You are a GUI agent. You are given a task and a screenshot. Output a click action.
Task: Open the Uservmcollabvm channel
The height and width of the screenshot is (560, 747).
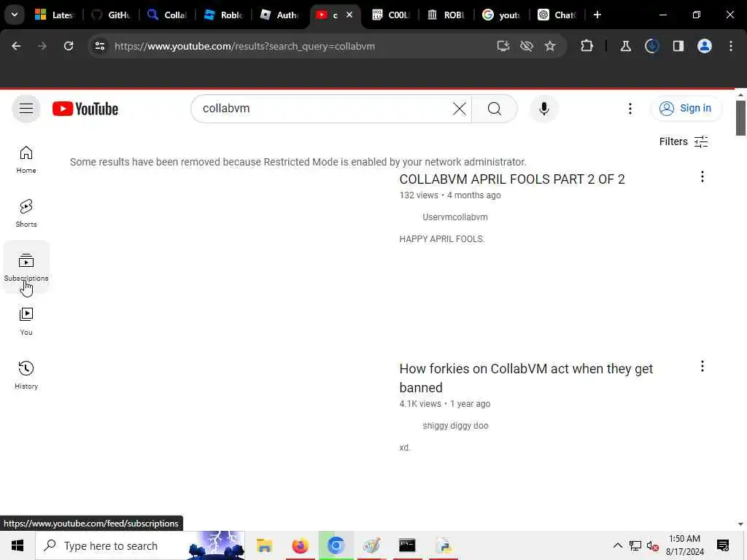coord(455,217)
